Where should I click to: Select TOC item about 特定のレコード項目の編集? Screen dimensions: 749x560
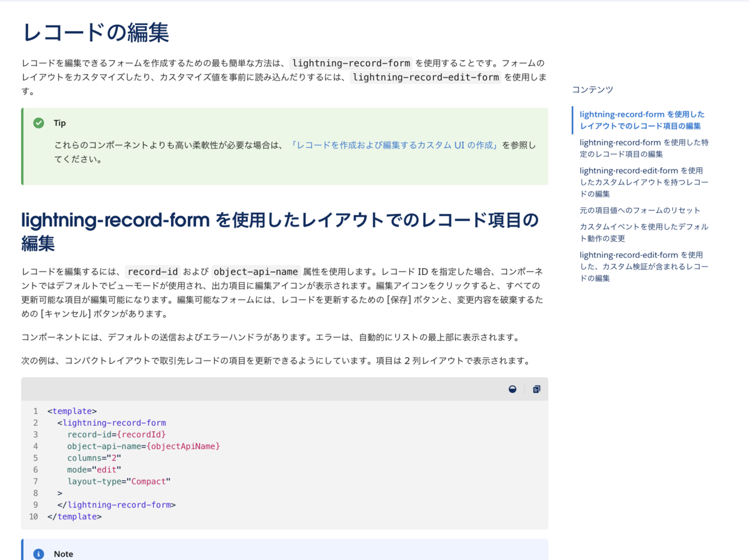pyautogui.click(x=643, y=148)
